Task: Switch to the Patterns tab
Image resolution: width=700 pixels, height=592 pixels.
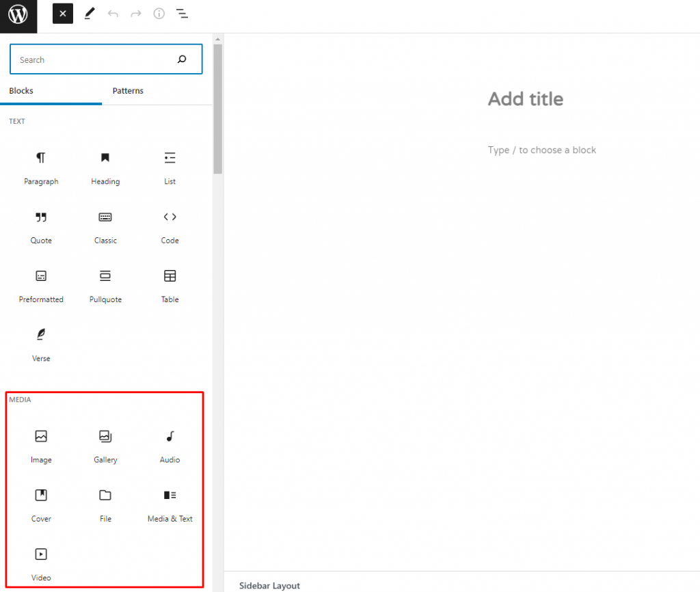Action: [128, 91]
